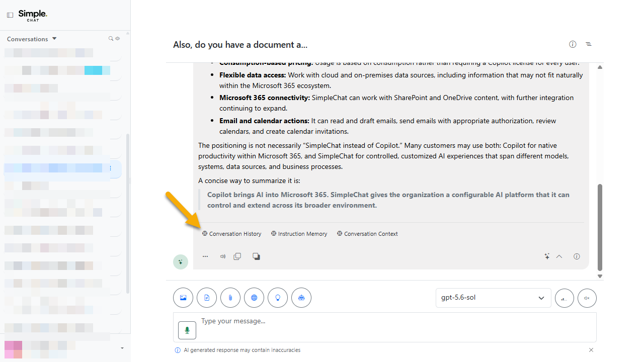Toggle the document search button
The height and width of the screenshot is (362, 644).
(x=207, y=298)
